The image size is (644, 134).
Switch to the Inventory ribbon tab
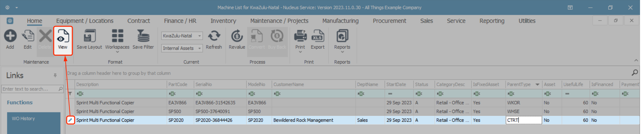[x=223, y=21]
